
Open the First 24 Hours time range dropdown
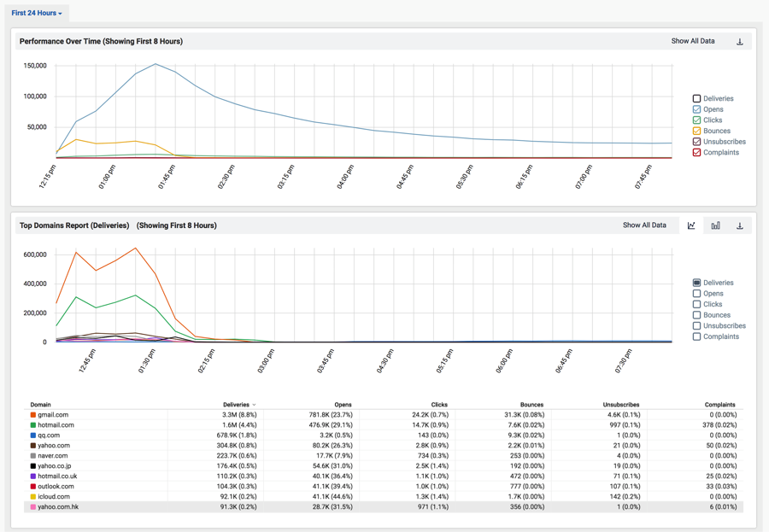(37, 14)
